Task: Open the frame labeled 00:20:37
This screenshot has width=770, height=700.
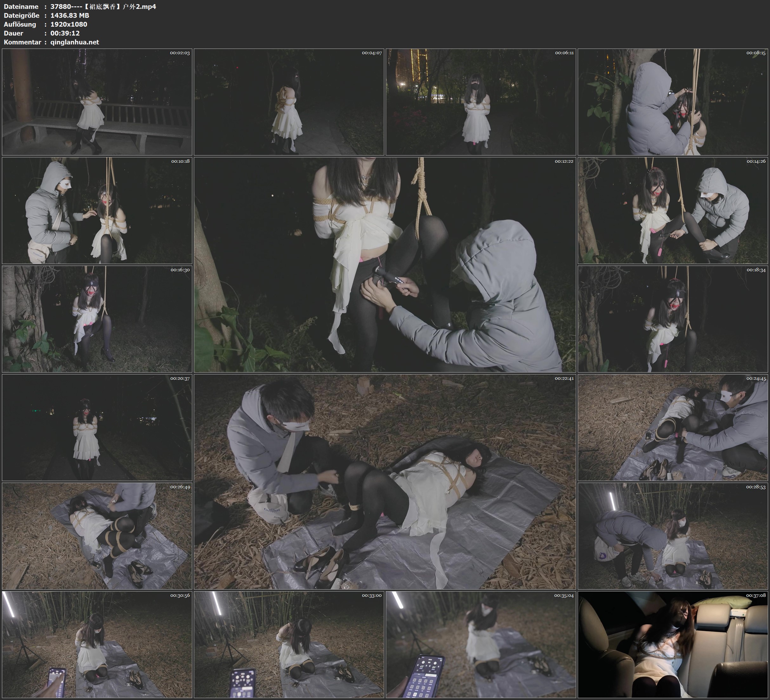Action: [x=97, y=427]
